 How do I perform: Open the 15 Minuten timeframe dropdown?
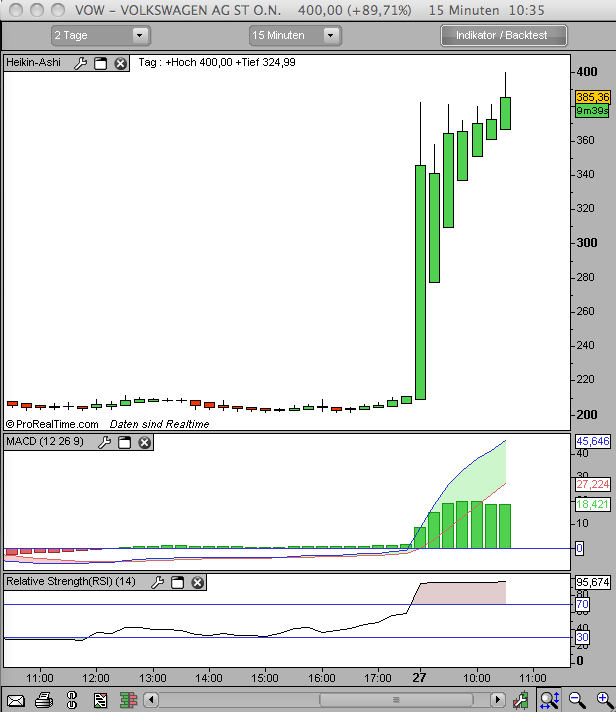(295, 35)
